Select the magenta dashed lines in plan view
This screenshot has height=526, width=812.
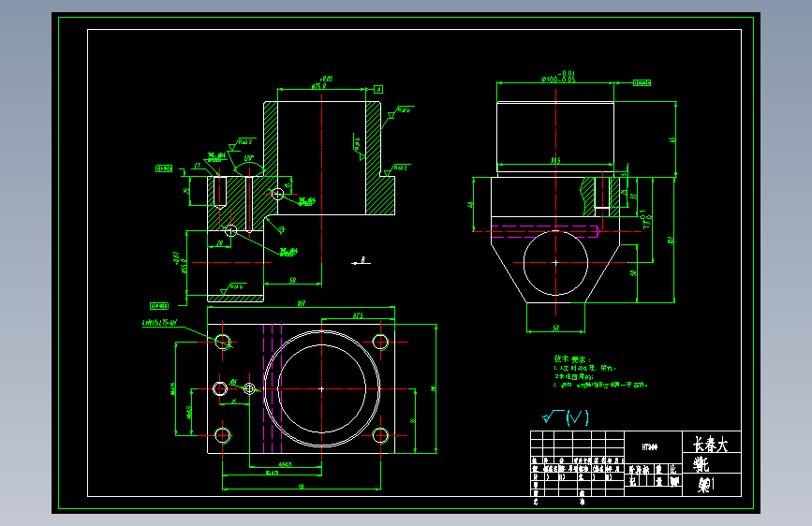pyautogui.click(x=273, y=388)
